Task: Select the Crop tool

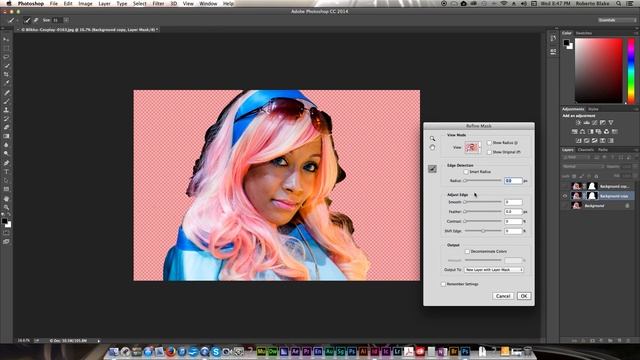Action: click(6, 75)
